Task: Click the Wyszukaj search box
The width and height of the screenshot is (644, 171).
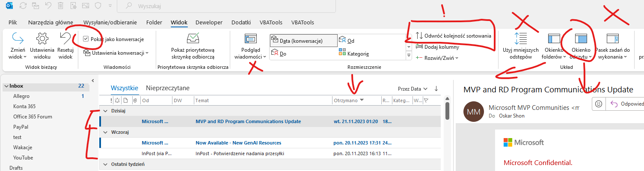Action: (226, 6)
